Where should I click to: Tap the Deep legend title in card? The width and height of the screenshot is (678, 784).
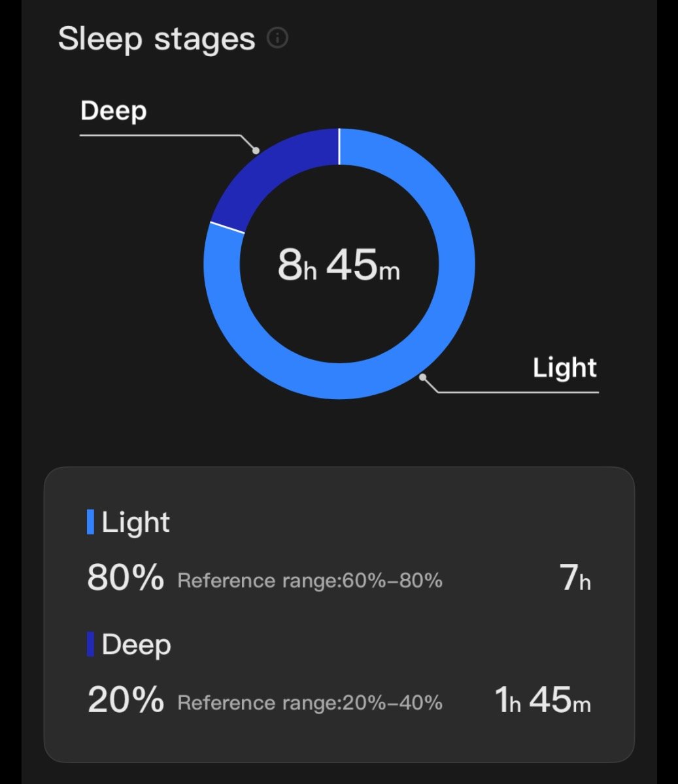(137, 645)
